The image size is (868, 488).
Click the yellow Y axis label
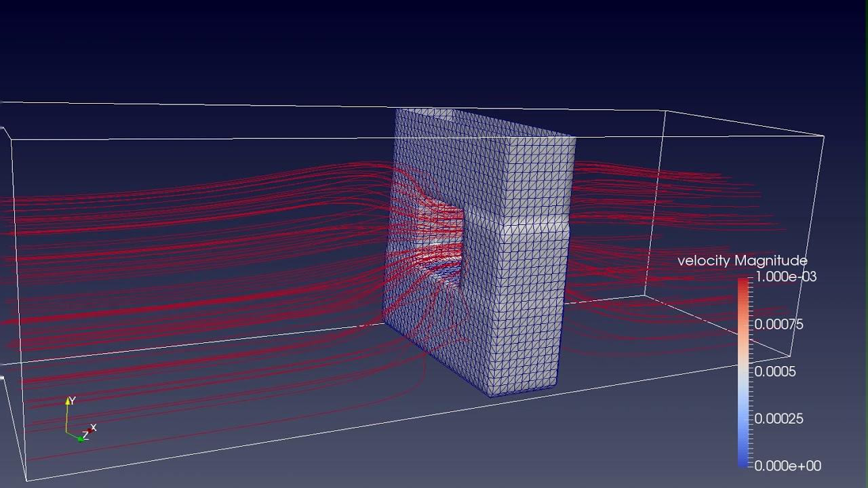[71, 401]
